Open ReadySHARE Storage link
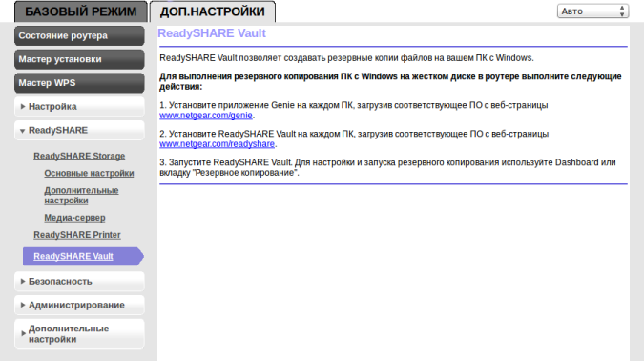The image size is (644, 361). (79, 156)
